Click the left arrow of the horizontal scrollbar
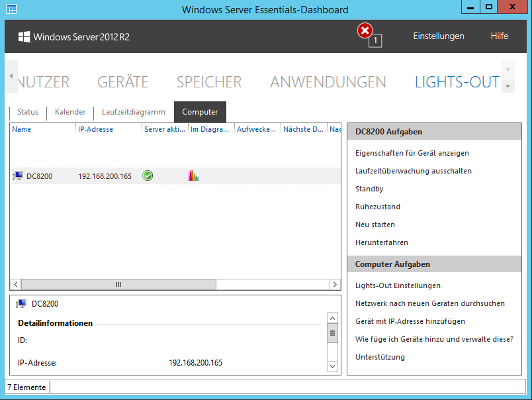The width and height of the screenshot is (532, 400). pos(16,284)
